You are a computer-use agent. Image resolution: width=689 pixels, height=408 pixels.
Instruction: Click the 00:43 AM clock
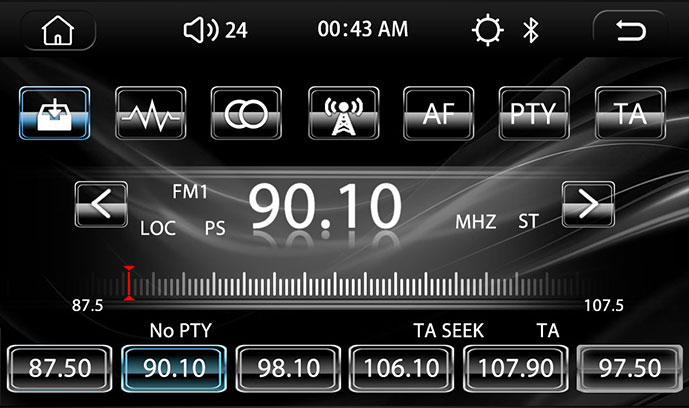tap(363, 29)
